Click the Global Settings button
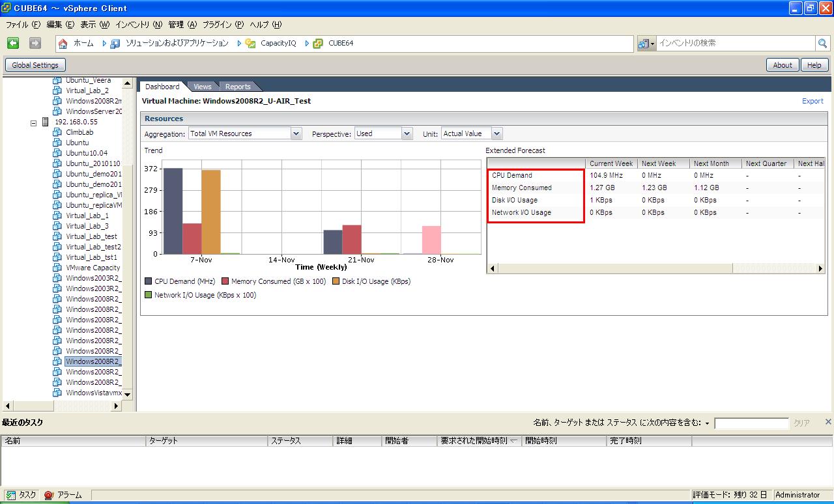 click(x=35, y=65)
